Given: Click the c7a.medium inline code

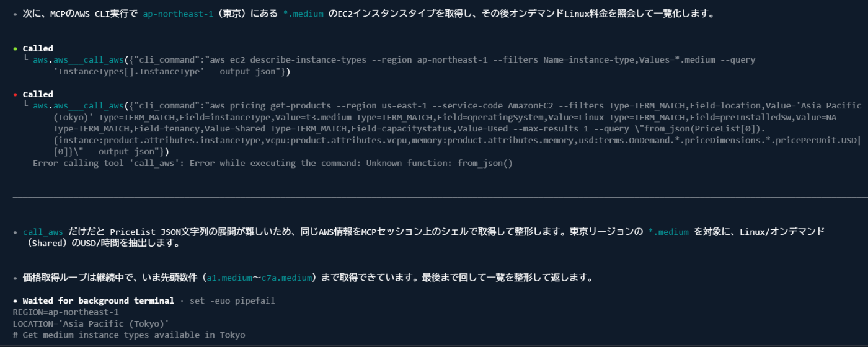Looking at the screenshot, I should 286,278.
